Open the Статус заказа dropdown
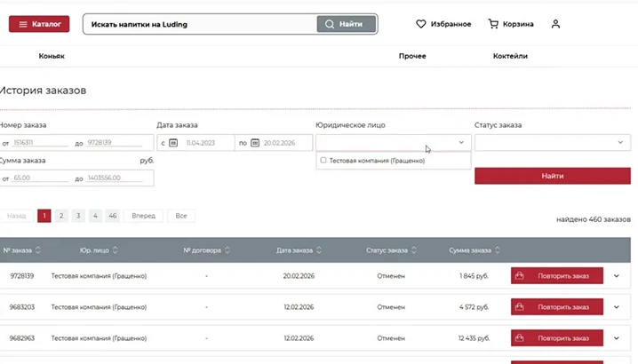638x364 pixels. pos(553,142)
